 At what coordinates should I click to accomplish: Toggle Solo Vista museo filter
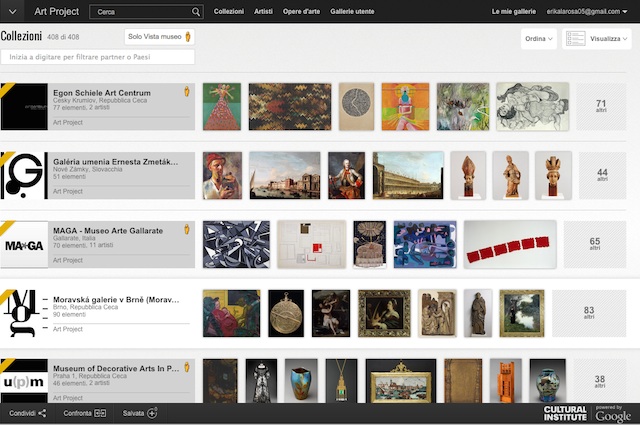tap(160, 37)
